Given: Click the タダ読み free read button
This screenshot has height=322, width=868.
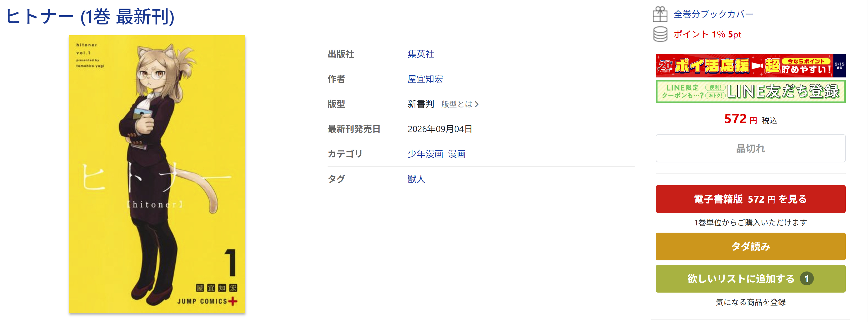Looking at the screenshot, I should 750,246.
